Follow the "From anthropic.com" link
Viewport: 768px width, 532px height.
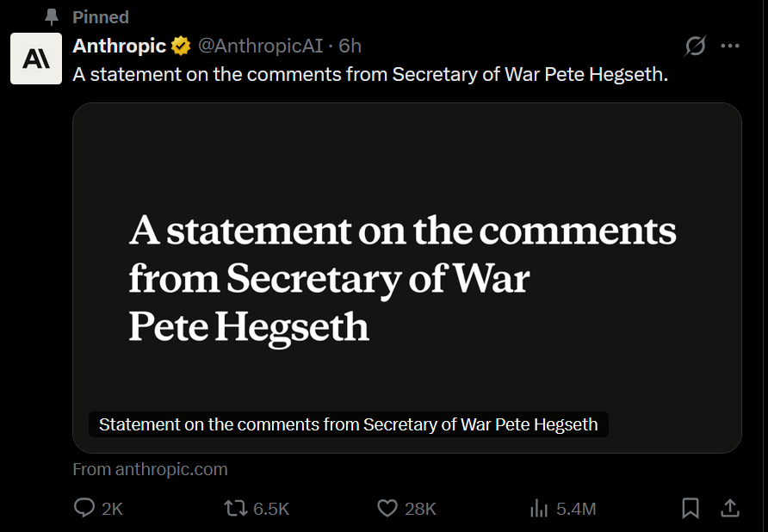pyautogui.click(x=150, y=469)
